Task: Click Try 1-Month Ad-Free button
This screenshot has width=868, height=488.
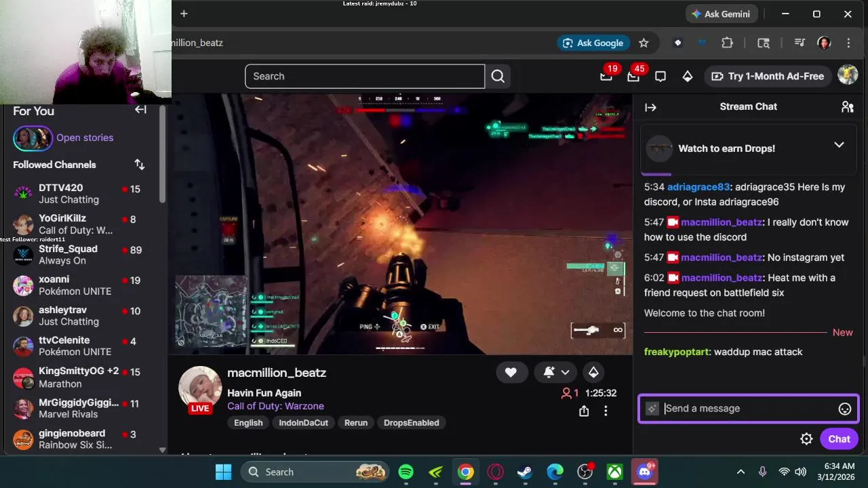Action: 767,76
